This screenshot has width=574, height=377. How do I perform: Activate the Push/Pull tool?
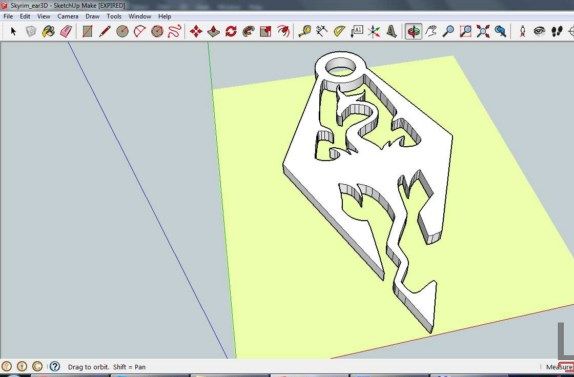213,31
